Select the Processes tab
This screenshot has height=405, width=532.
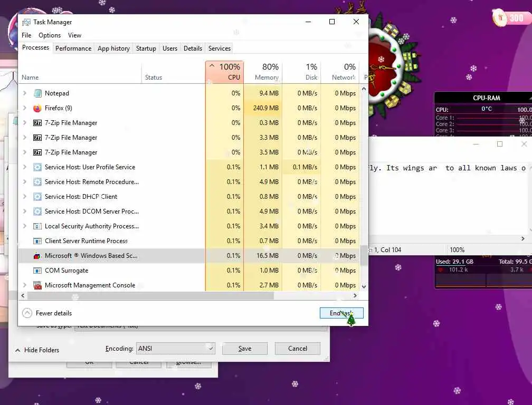pos(36,47)
